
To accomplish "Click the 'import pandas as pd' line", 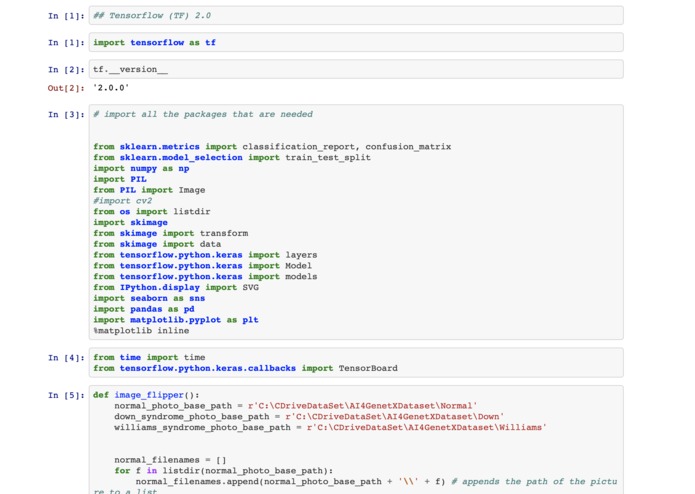I will pos(144,309).
